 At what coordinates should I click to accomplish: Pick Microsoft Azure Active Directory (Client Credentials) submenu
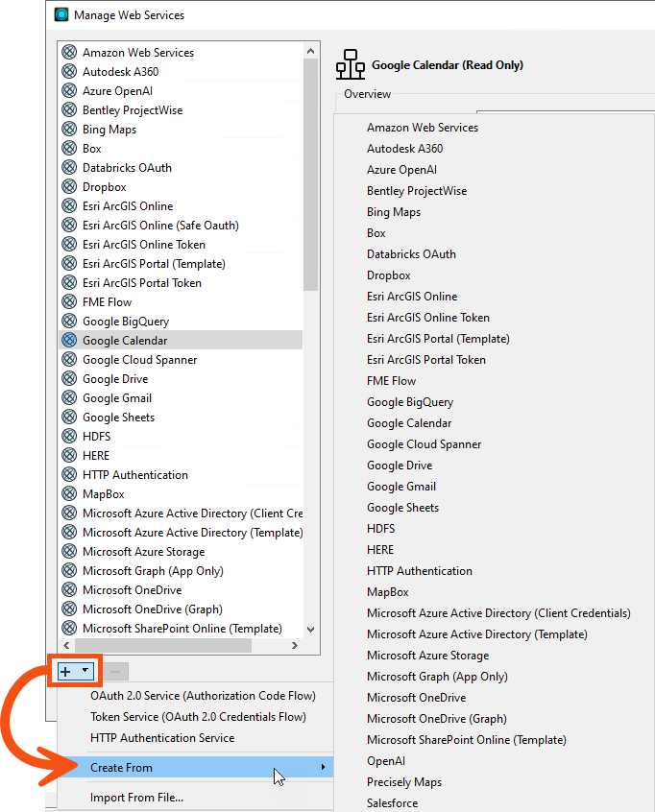click(x=498, y=613)
